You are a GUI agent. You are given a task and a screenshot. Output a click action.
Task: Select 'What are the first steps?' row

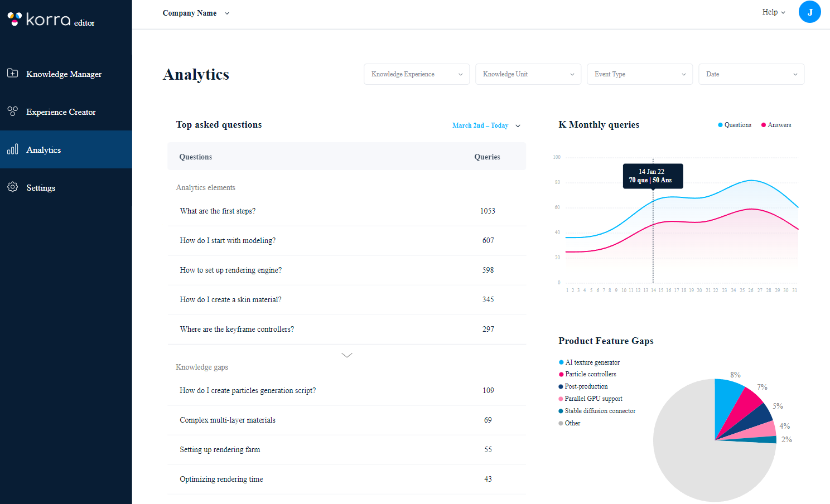(x=347, y=211)
